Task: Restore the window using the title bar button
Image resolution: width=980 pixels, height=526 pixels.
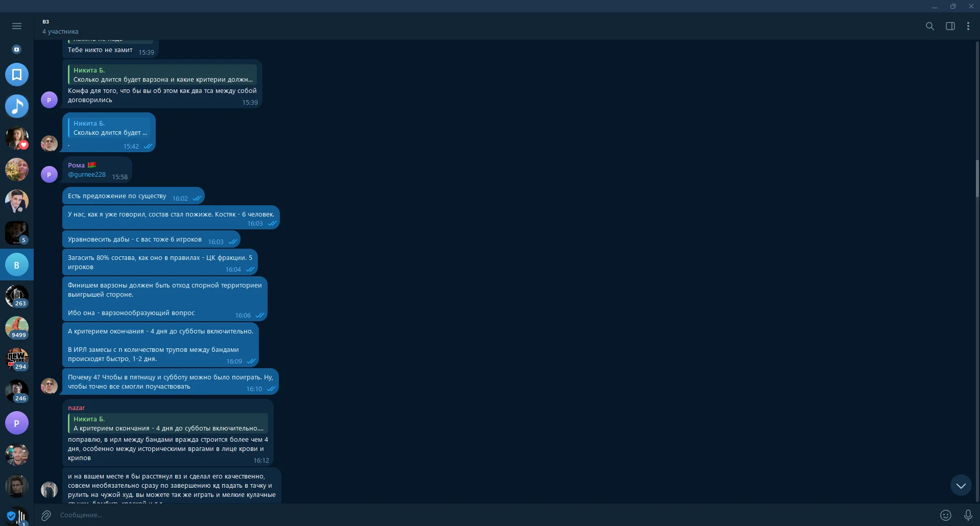Action: click(953, 6)
